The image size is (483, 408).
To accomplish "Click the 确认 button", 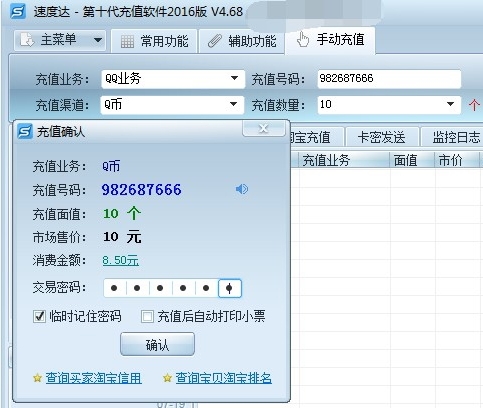I will [x=157, y=344].
